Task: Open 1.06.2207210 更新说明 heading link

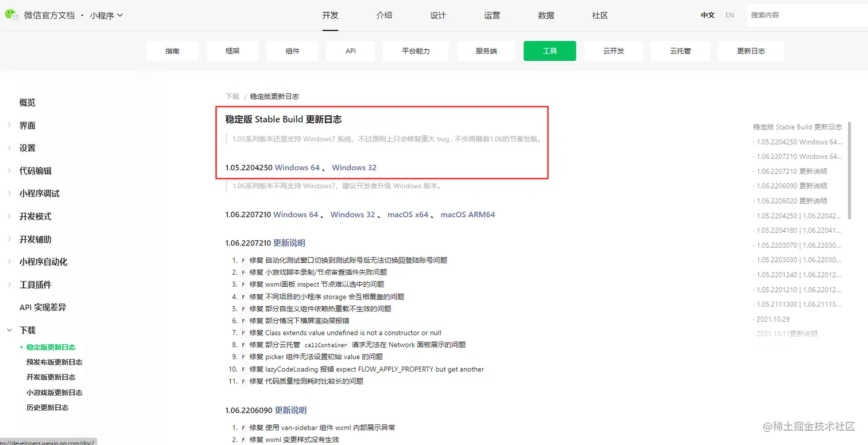Action: click(289, 243)
